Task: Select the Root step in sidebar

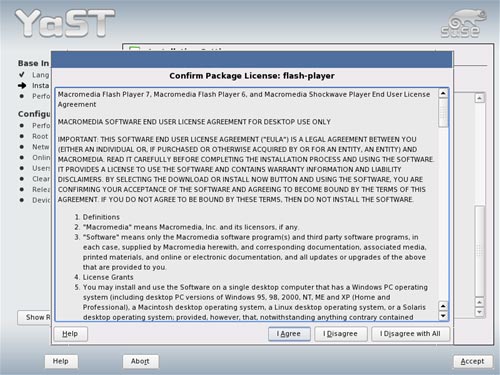Action: click(40, 136)
